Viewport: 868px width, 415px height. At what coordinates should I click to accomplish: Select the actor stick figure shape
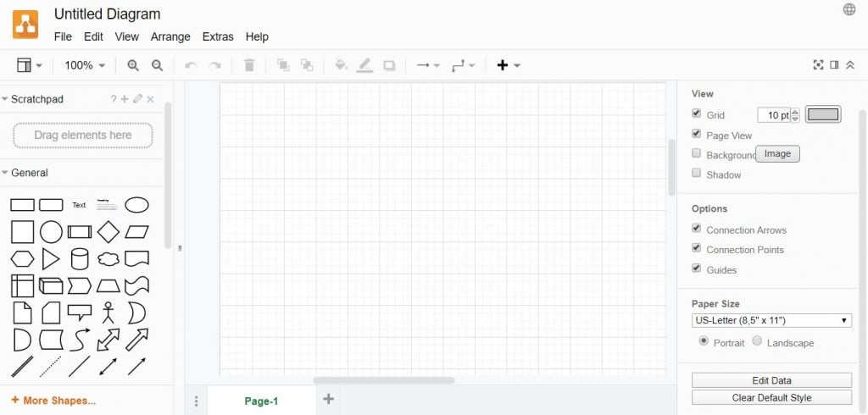pyautogui.click(x=108, y=313)
